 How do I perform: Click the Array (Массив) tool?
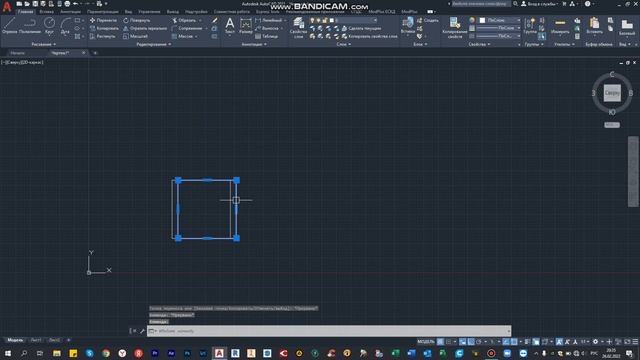click(182, 36)
